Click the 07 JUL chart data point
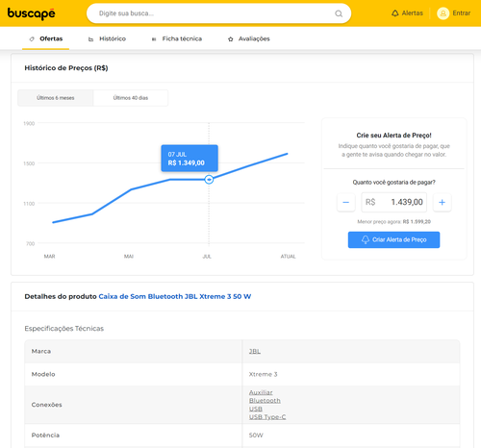The width and height of the screenshot is (481, 448). click(209, 180)
